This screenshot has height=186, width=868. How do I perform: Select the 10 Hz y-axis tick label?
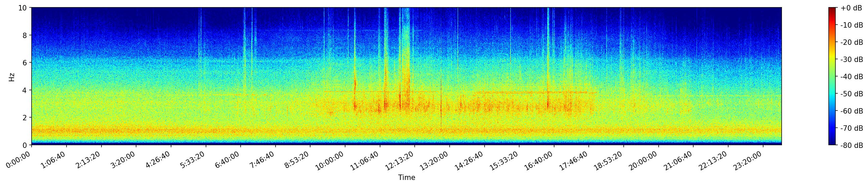tap(23, 8)
